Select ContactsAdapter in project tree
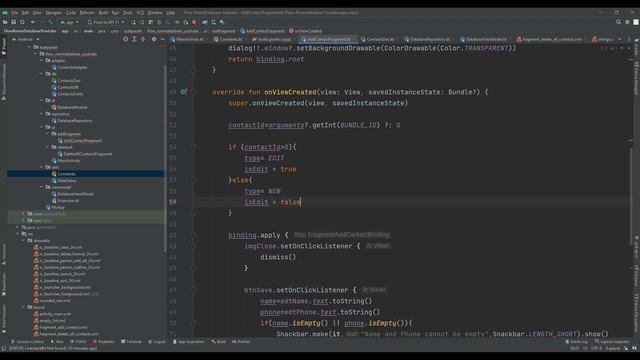Screen dimensions: 640x360 pyautogui.click(x=72, y=67)
